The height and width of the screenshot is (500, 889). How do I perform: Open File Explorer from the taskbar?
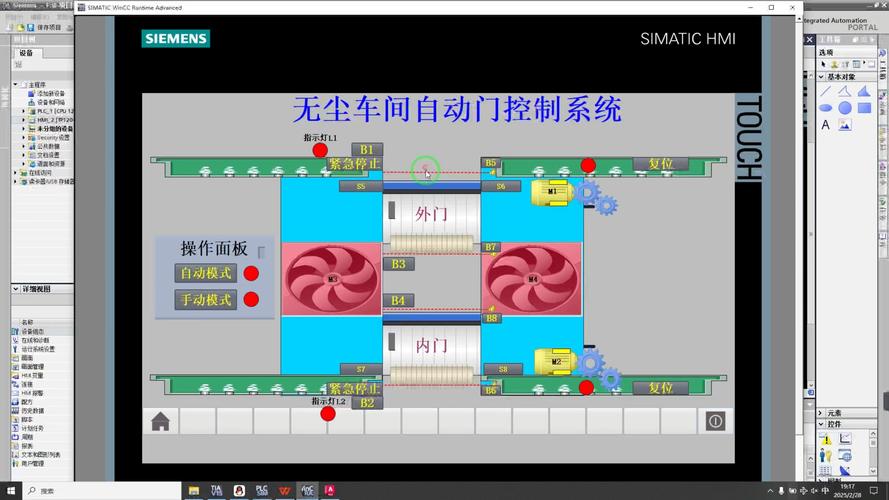click(x=194, y=490)
